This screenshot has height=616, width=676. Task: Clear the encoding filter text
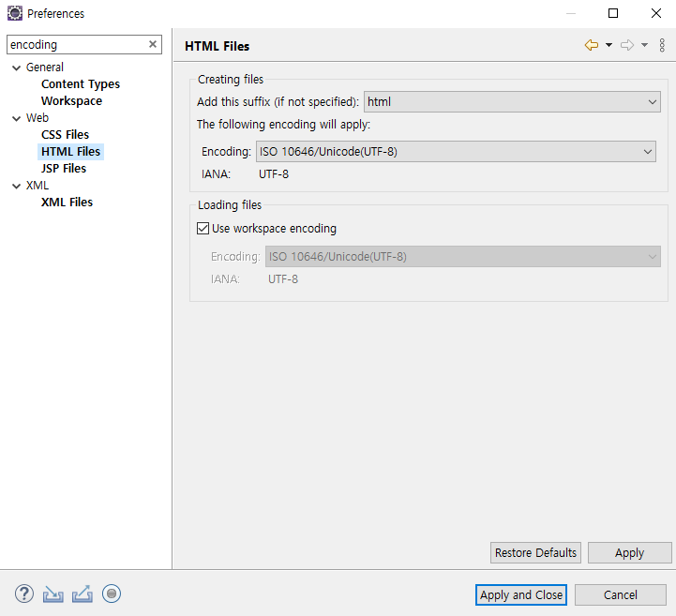tap(153, 44)
